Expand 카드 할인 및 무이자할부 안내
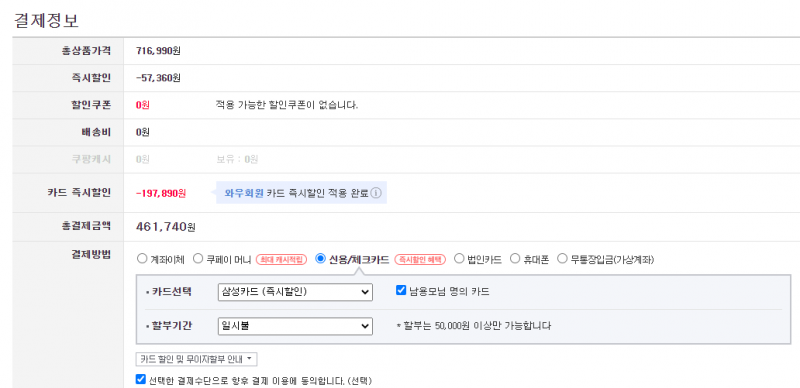800x388 pixels. (x=196, y=359)
